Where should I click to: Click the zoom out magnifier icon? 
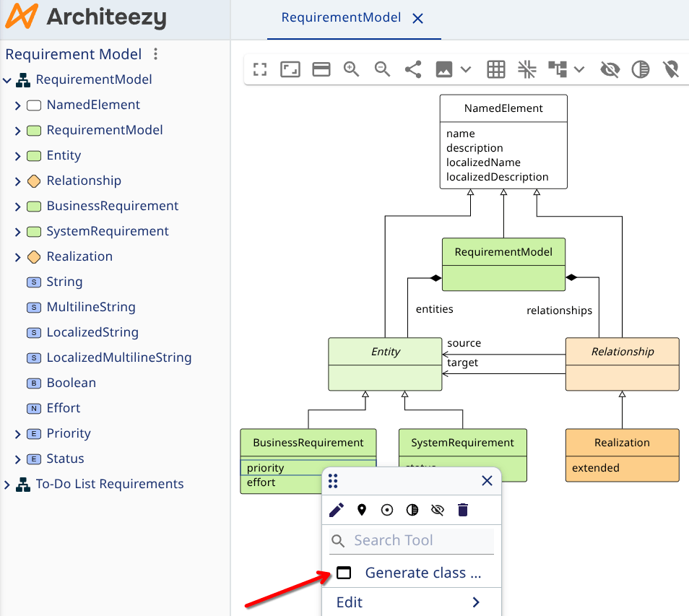(x=382, y=69)
